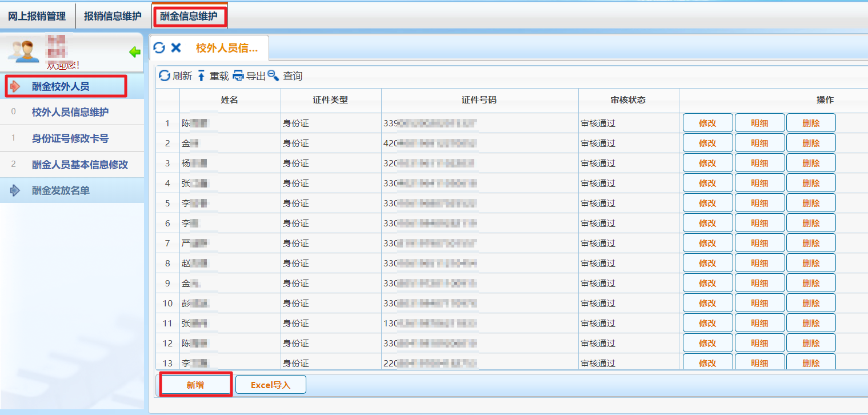
Task: Click the 导出 export printer icon
Action: coord(238,76)
